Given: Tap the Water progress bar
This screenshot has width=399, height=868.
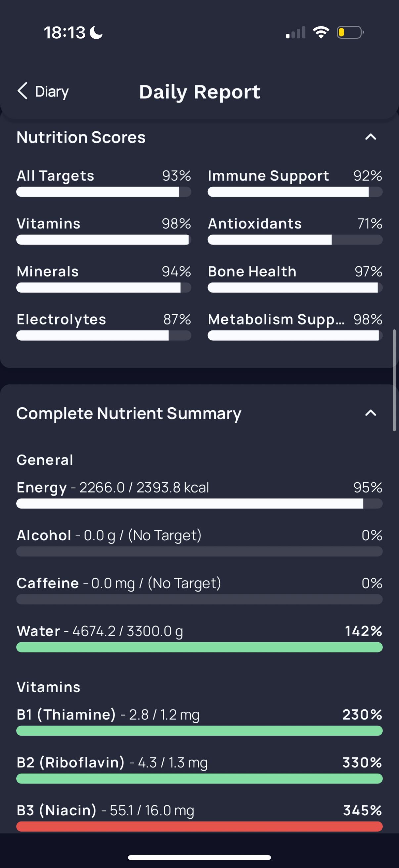Looking at the screenshot, I should (199, 647).
